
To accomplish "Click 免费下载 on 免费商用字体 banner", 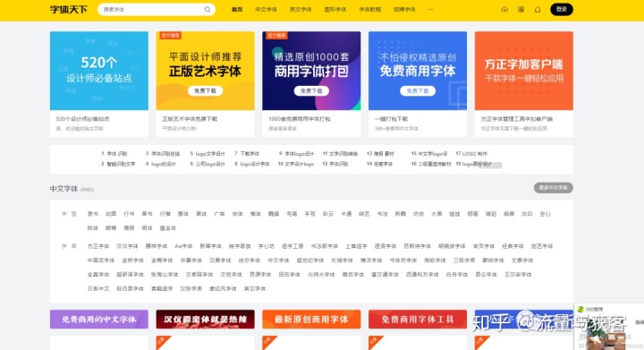I will point(418,90).
